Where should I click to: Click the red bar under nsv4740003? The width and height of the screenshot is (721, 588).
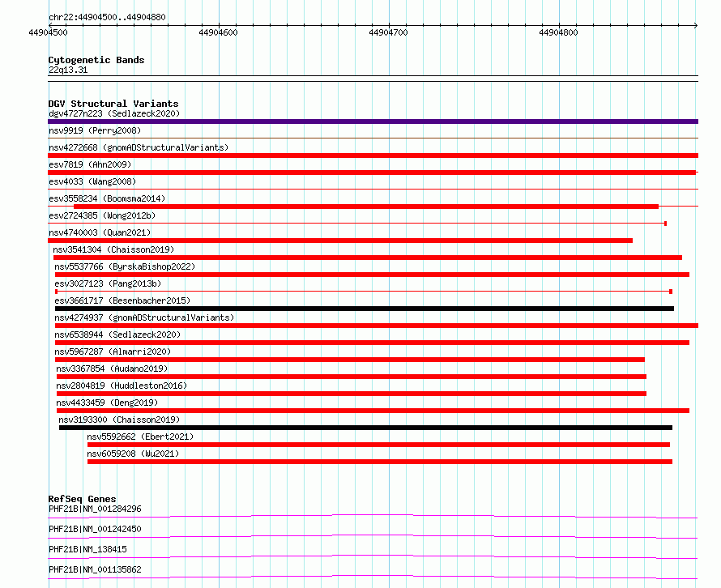[x=340, y=241]
